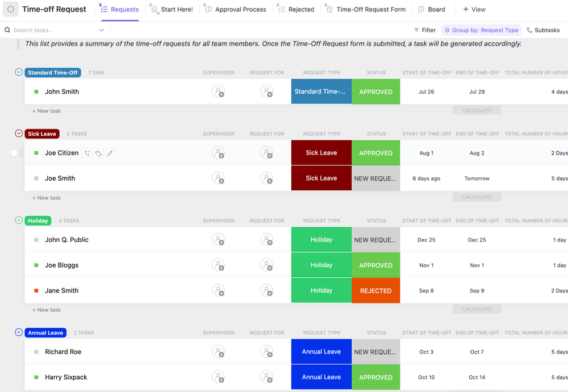The width and height of the screenshot is (568, 392).
Task: Collapse the Standard Time-Off group
Action: (x=19, y=72)
